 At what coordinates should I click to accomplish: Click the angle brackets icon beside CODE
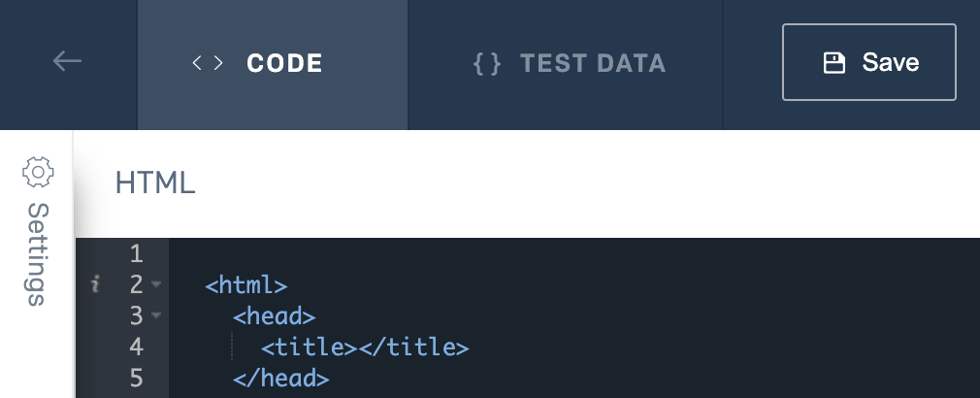pyautogui.click(x=208, y=64)
